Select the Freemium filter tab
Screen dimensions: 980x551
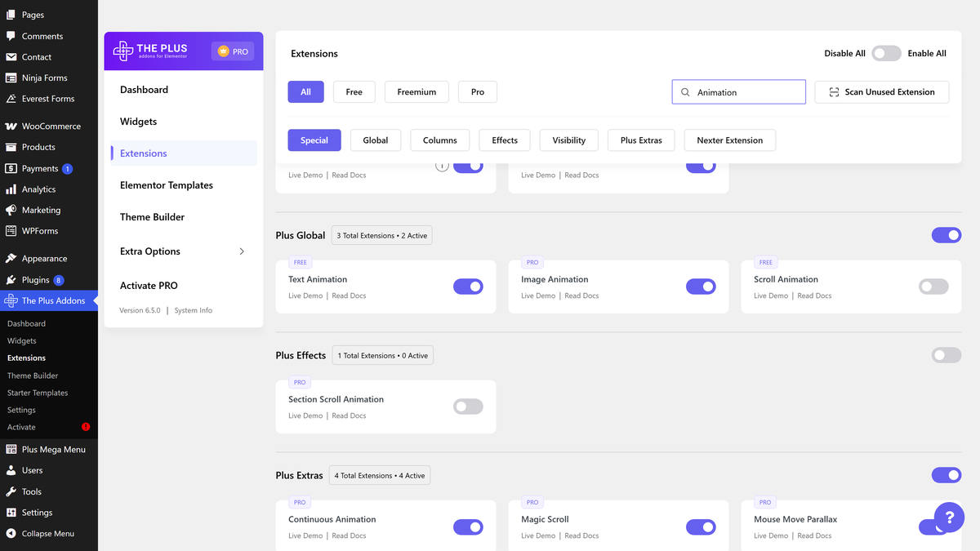pyautogui.click(x=416, y=92)
